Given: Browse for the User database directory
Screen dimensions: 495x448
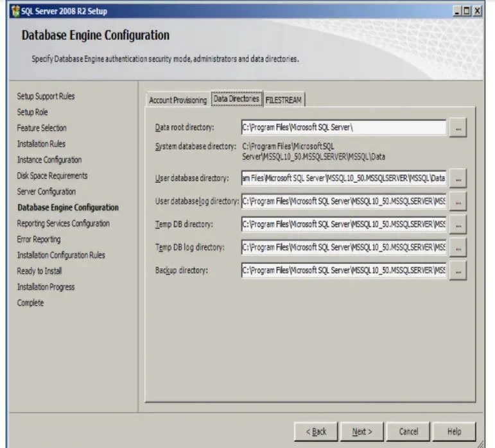Looking at the screenshot, I should [458, 179].
